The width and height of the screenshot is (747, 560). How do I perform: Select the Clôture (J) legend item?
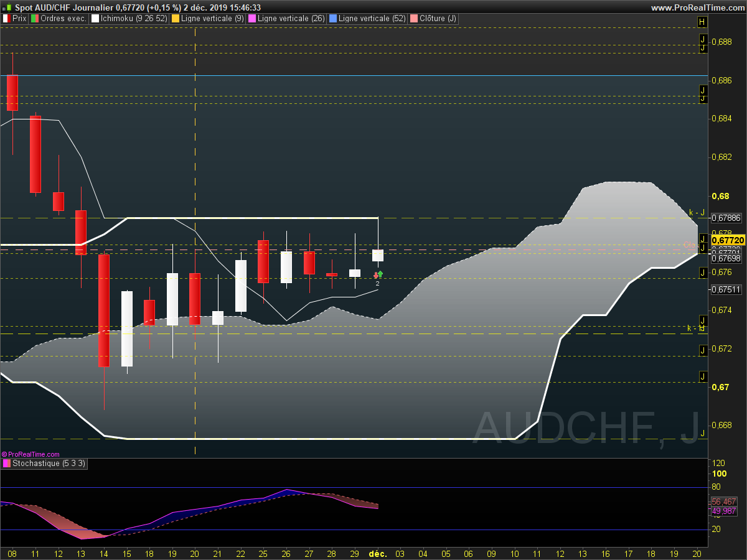[x=433, y=19]
